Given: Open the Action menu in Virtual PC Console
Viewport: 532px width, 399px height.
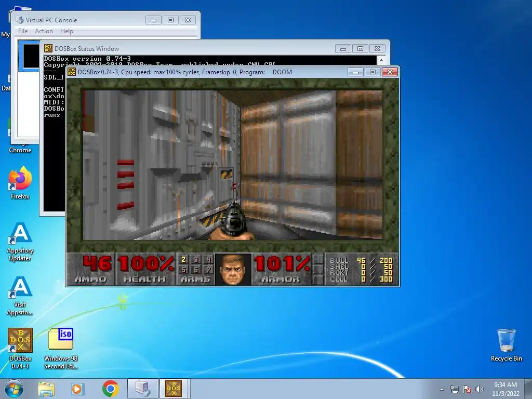Looking at the screenshot, I should click(44, 31).
